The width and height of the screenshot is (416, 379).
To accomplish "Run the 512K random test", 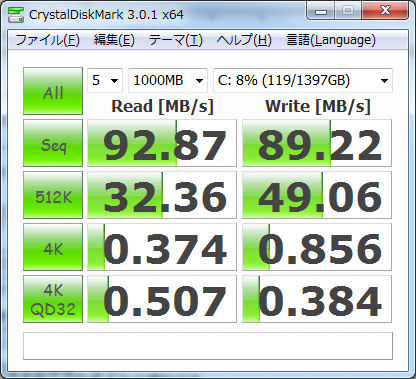I will tap(53, 195).
